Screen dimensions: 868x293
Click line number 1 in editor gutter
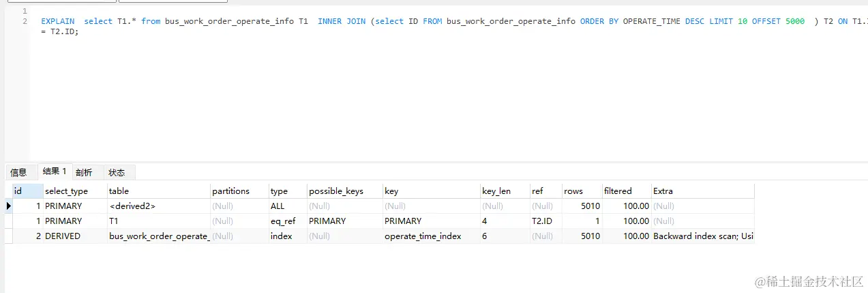(x=25, y=11)
